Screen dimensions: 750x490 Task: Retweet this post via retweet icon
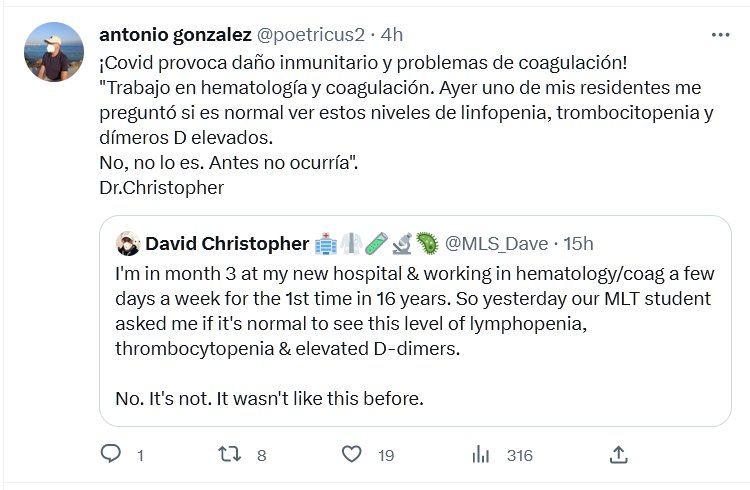point(230,454)
